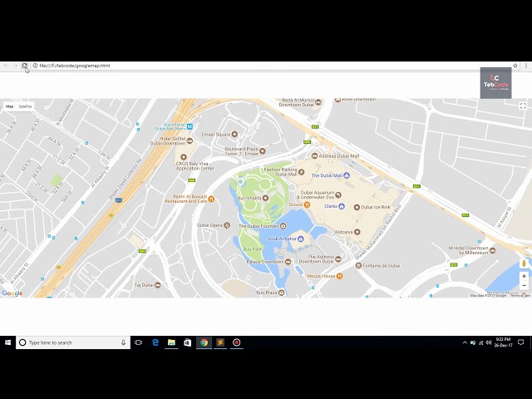This screenshot has width=532, height=399.
Task: Open the screen recorder taskbar icon
Action: pyautogui.click(x=236, y=342)
